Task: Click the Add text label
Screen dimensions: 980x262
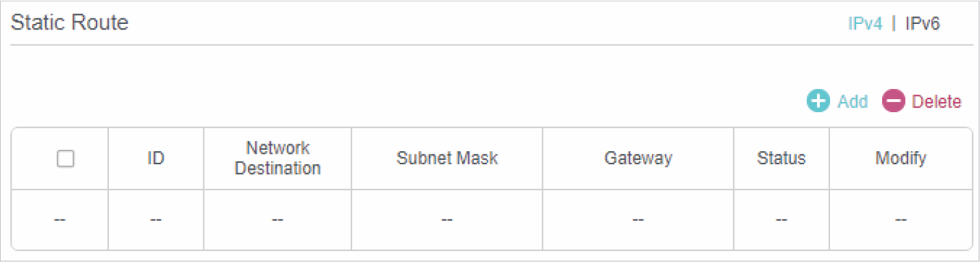Action: [853, 102]
